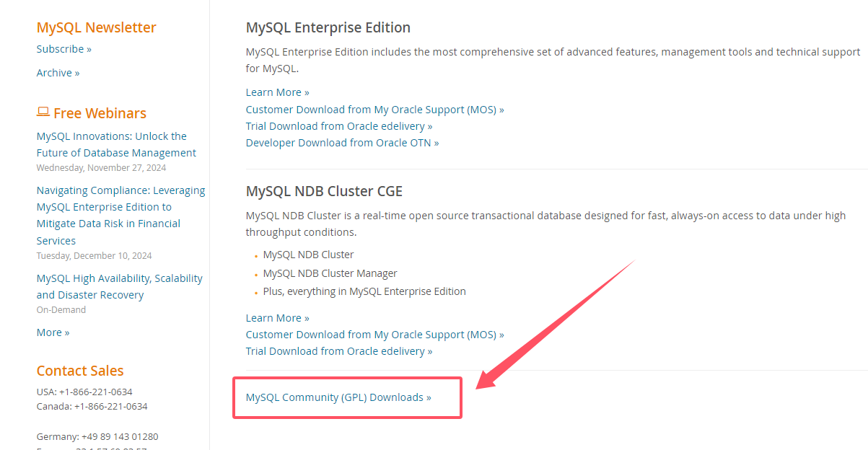Open the MySQL Innovations webinar link

click(116, 144)
